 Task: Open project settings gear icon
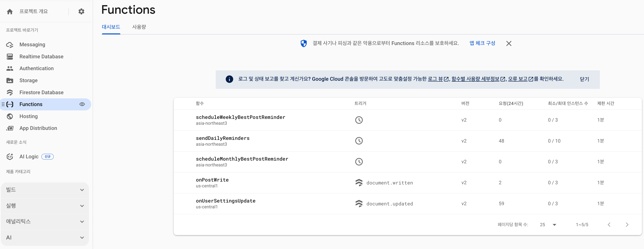81,11
